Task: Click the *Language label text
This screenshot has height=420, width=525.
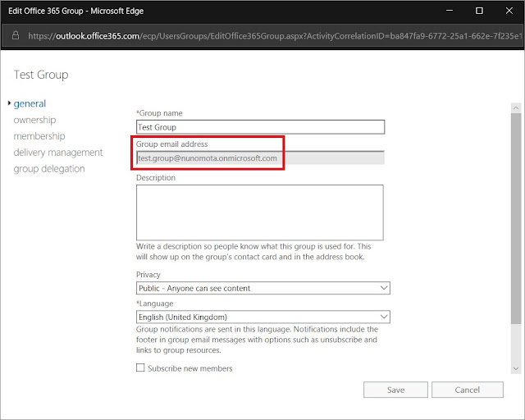Action: [155, 304]
